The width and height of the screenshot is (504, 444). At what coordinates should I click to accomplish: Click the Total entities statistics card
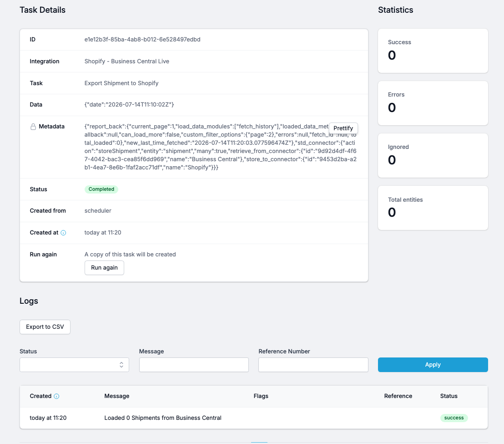point(433,208)
